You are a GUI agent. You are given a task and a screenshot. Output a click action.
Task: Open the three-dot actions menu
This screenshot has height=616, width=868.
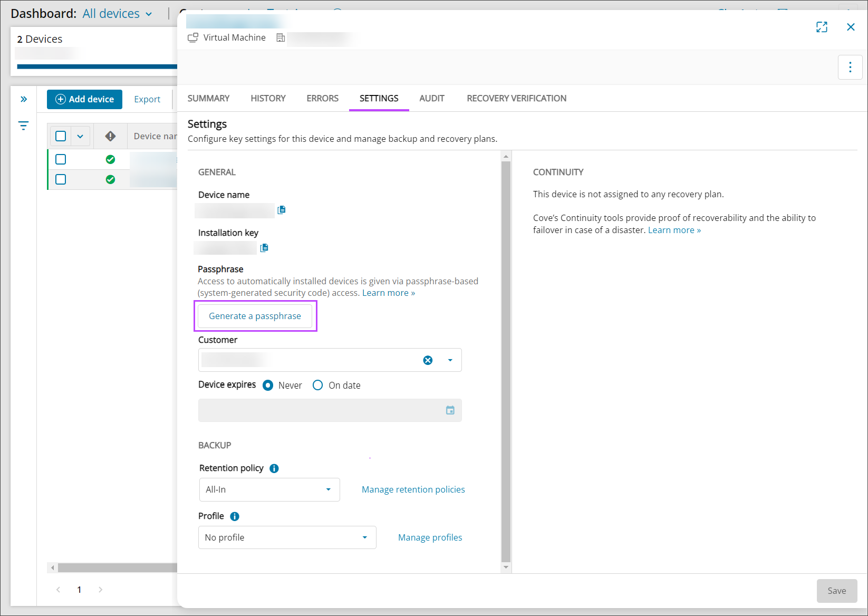(x=850, y=67)
